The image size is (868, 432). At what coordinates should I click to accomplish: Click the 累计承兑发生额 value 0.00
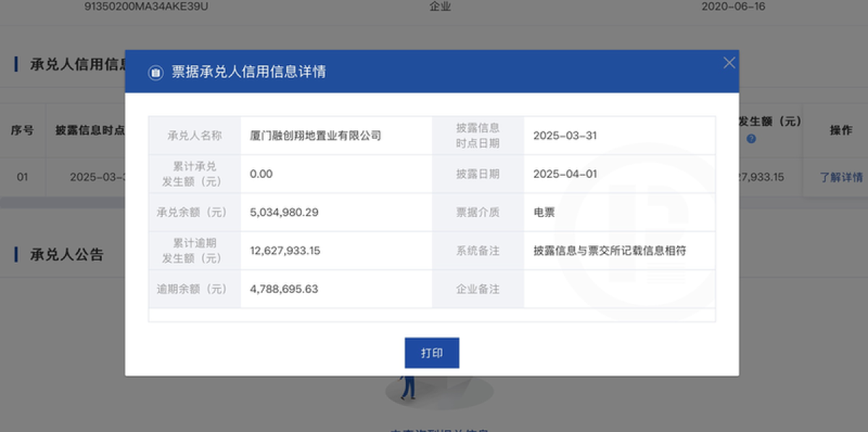point(261,174)
